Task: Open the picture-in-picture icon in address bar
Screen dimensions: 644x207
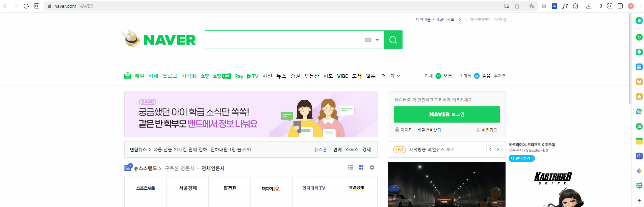Action: pyautogui.click(x=507, y=6)
